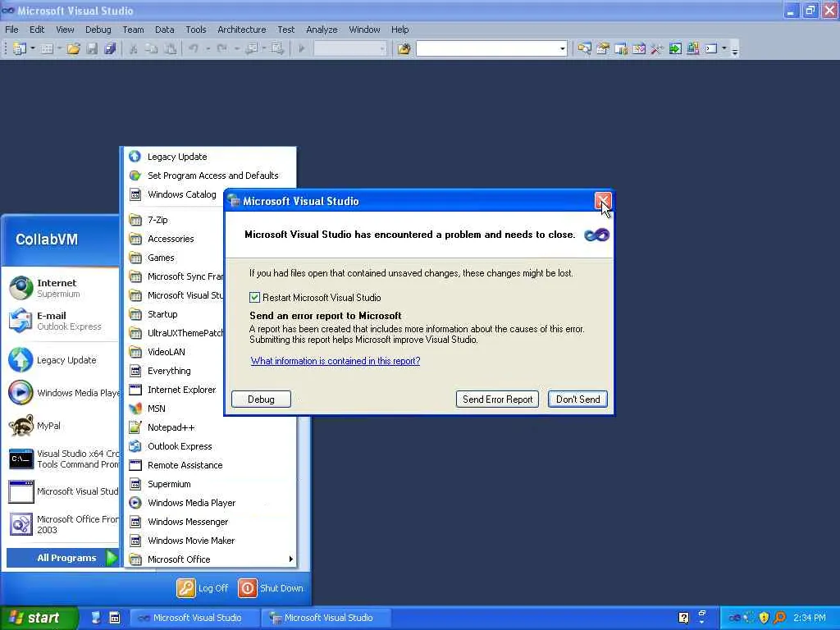Viewport: 840px width, 630px height.
Task: Open the Analyze menu
Action: pos(322,30)
